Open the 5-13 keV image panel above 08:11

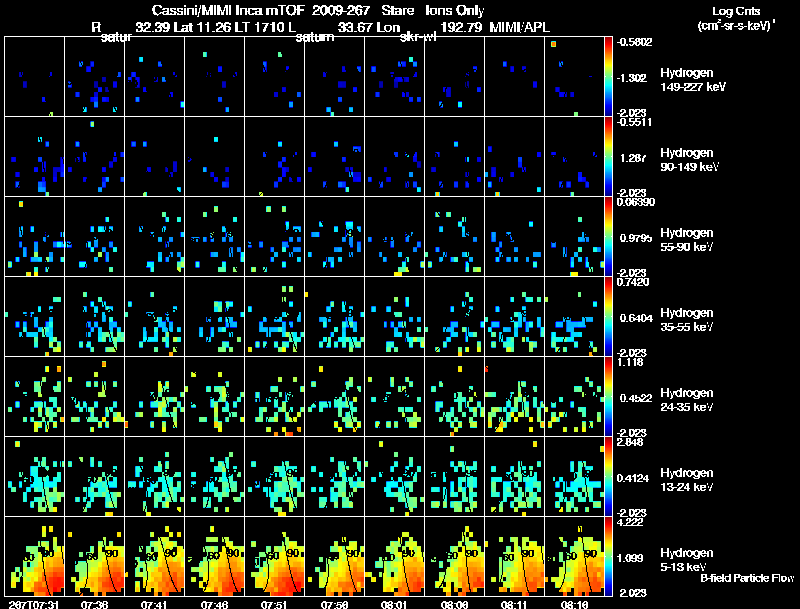pyautogui.click(x=514, y=557)
